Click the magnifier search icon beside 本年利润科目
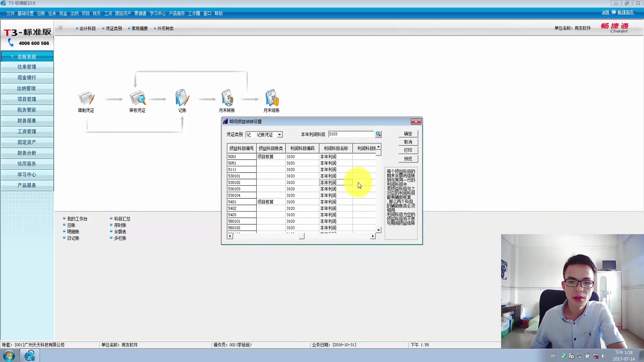This screenshot has height=362, width=644. (x=378, y=134)
